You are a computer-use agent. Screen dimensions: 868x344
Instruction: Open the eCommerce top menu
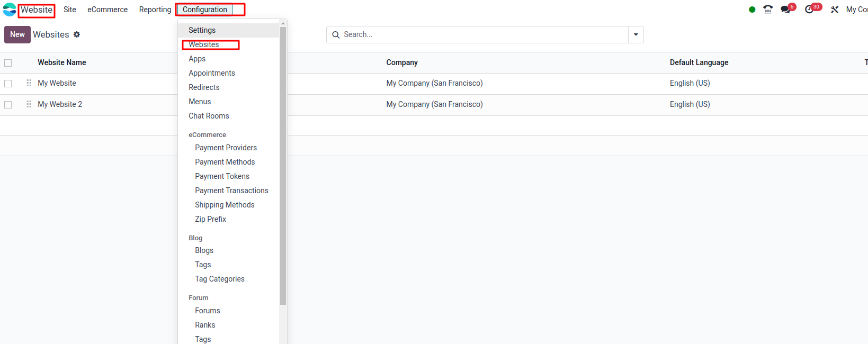(x=108, y=10)
